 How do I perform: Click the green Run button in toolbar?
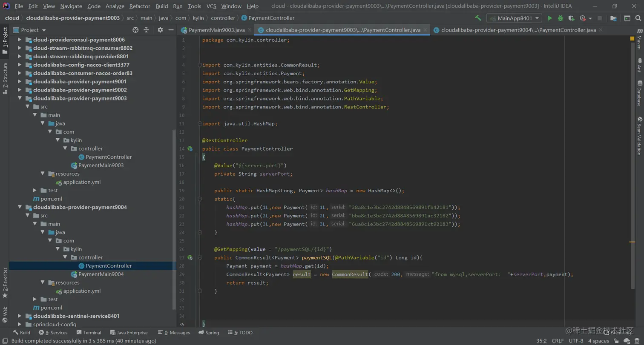click(550, 18)
